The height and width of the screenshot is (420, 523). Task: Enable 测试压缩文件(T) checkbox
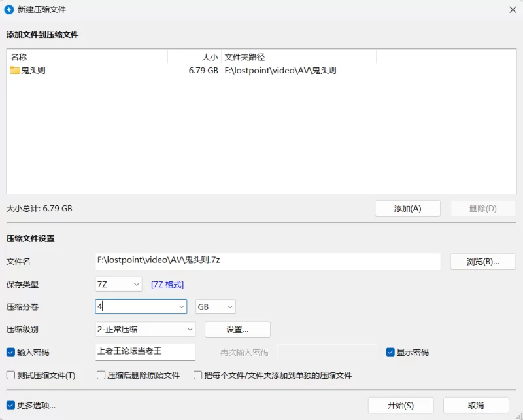pos(10,376)
